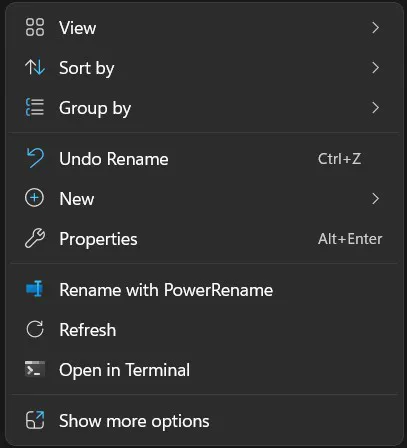Choose the Refresh menu option
The image size is (407, 448).
[203, 330]
